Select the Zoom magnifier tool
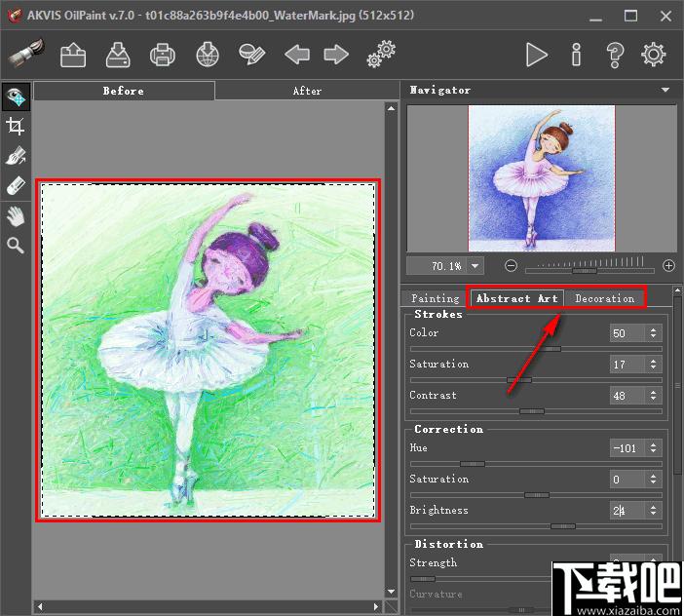684x616 pixels. point(15,246)
